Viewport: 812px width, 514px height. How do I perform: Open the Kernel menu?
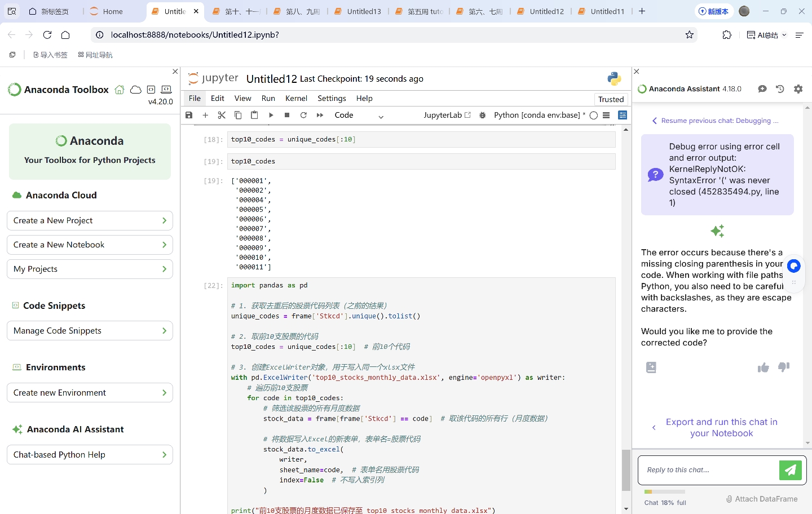click(x=296, y=98)
